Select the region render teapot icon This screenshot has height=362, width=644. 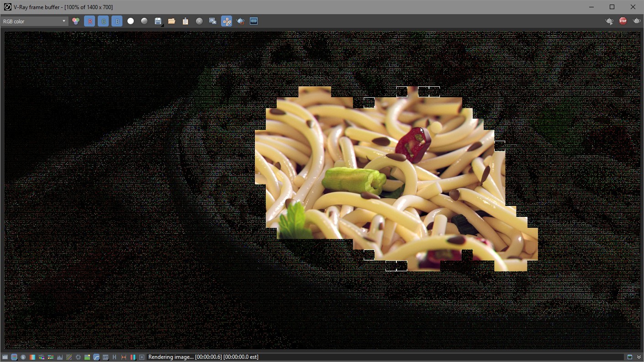[x=240, y=21]
